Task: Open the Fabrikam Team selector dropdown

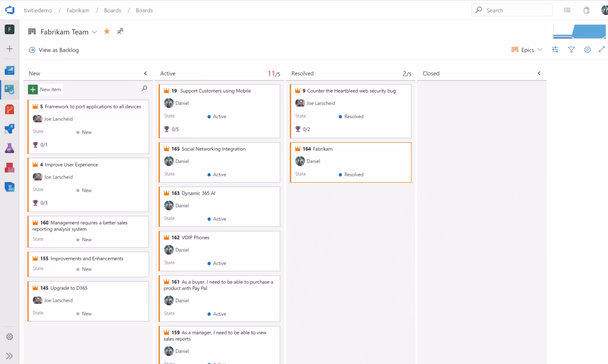Action: point(68,32)
